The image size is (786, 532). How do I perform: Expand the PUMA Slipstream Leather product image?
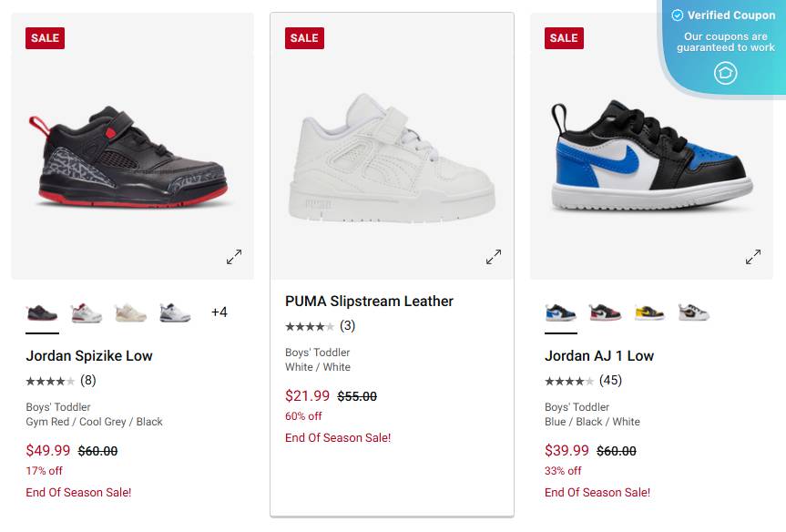coord(494,257)
